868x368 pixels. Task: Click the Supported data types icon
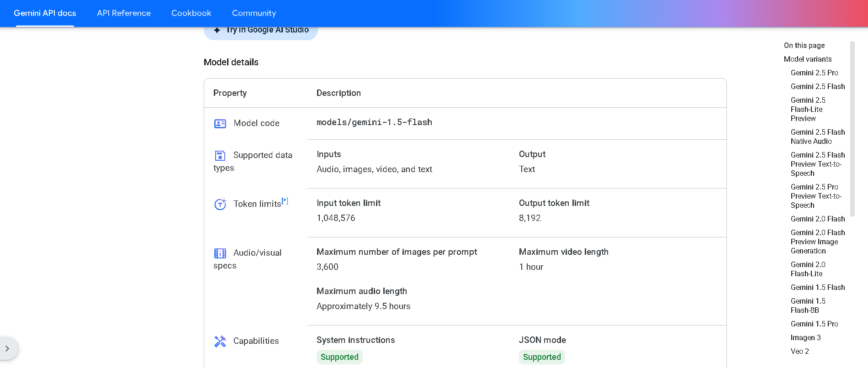coord(220,156)
